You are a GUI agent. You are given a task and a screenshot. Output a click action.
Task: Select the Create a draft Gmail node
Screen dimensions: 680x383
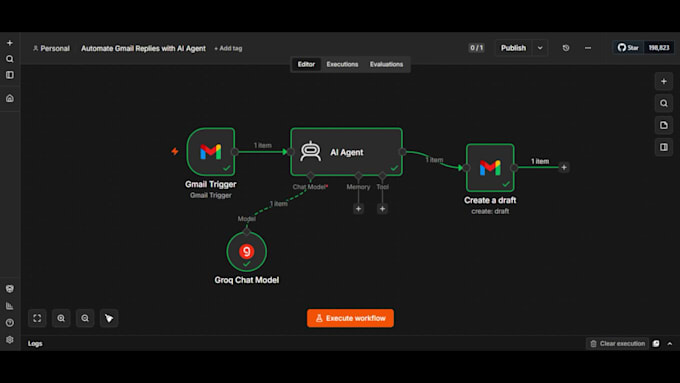(490, 168)
